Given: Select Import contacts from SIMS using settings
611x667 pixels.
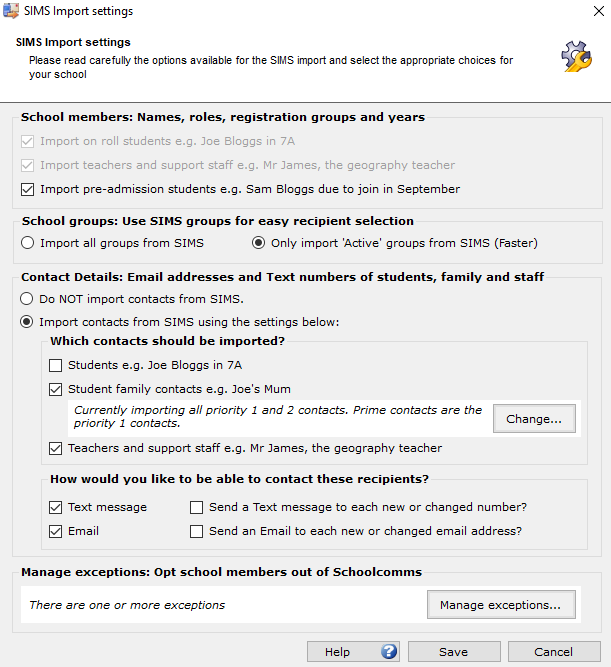Looking at the screenshot, I should click(27, 322).
